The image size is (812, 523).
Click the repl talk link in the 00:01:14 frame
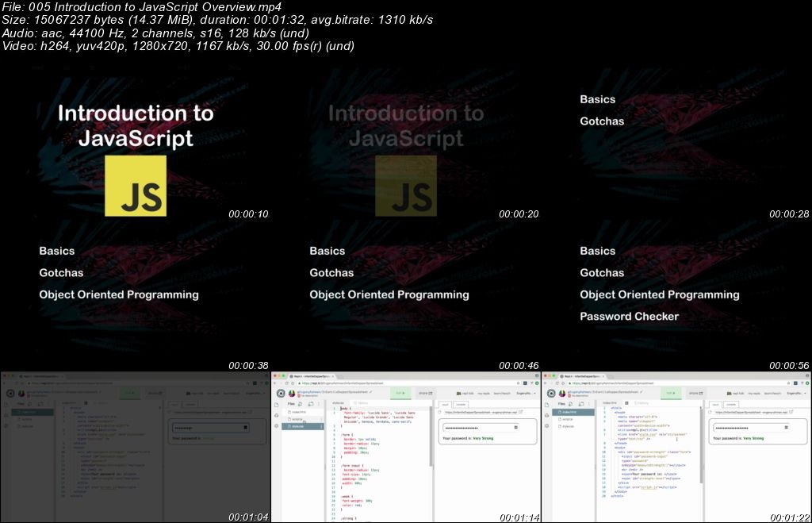pyautogui.click(x=465, y=394)
